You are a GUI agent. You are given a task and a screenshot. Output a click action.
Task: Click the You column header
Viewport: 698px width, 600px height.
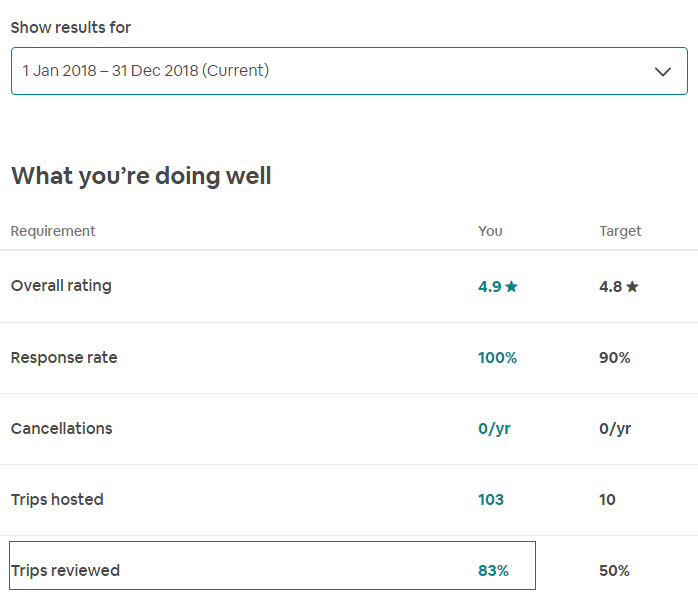[x=490, y=231]
